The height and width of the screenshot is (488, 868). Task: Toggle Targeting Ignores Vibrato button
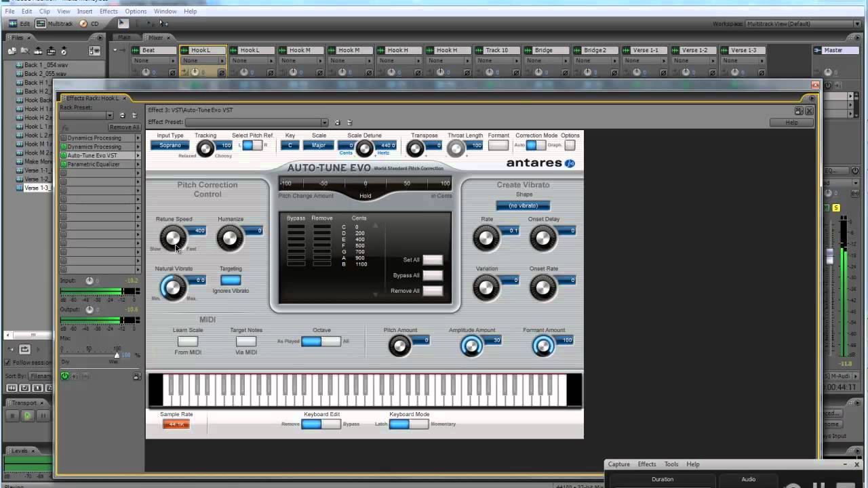231,280
